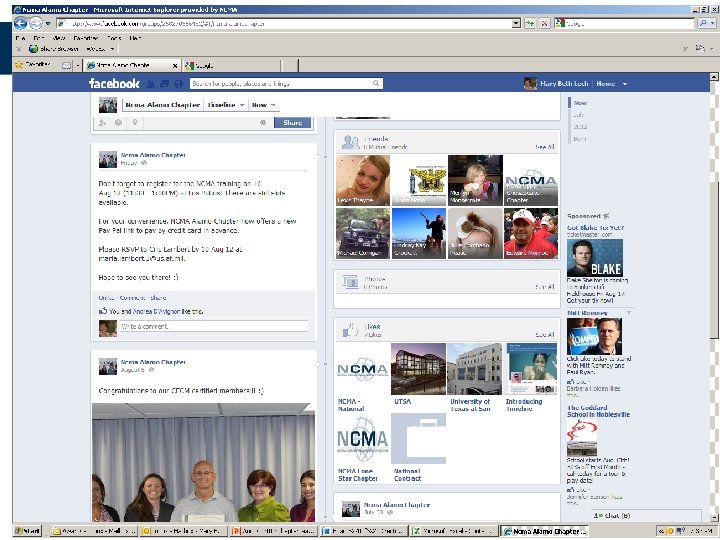The height and width of the screenshot is (540, 720).
Task: Open Mary Beth's profile link
Action: coord(564,84)
